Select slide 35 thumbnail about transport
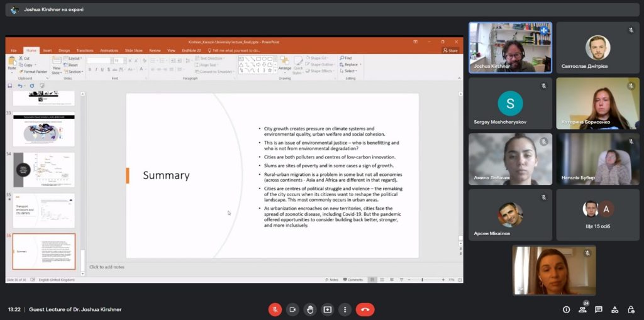The height and width of the screenshot is (320, 644). point(43,211)
